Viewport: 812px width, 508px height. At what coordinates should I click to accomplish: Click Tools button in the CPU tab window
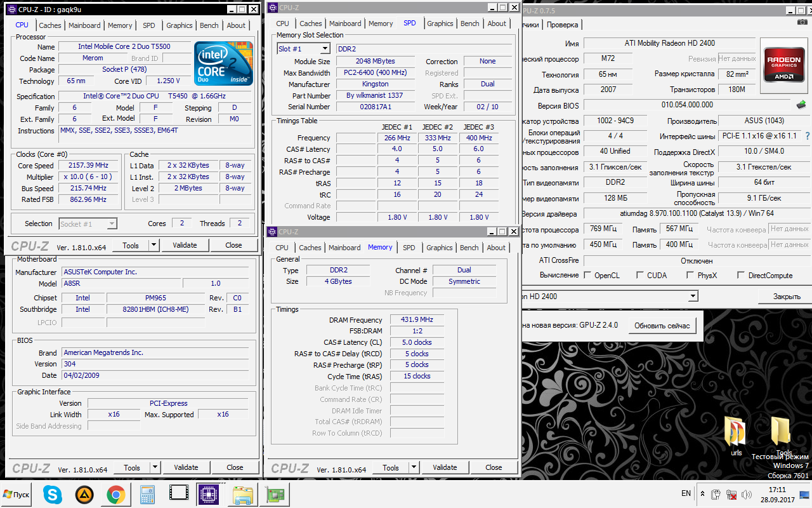tap(131, 245)
